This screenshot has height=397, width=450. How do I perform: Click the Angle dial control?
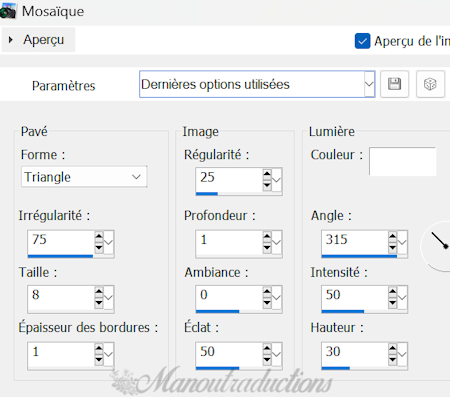437,246
